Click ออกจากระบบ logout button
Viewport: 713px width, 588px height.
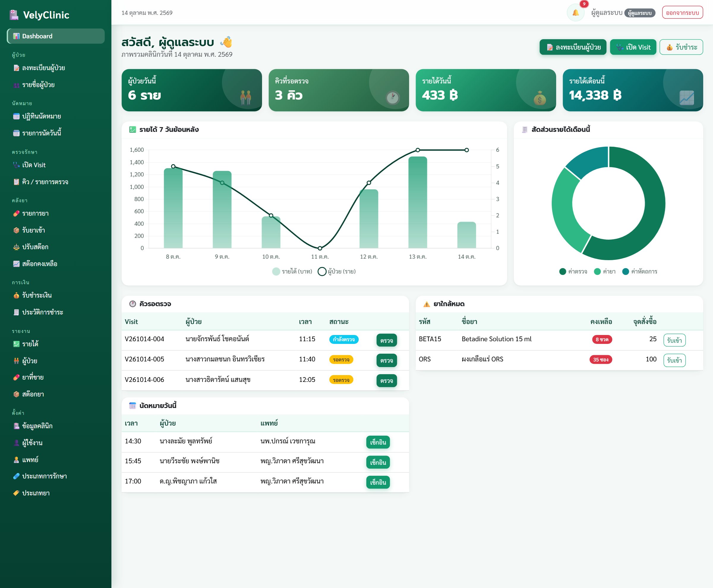[x=682, y=12]
